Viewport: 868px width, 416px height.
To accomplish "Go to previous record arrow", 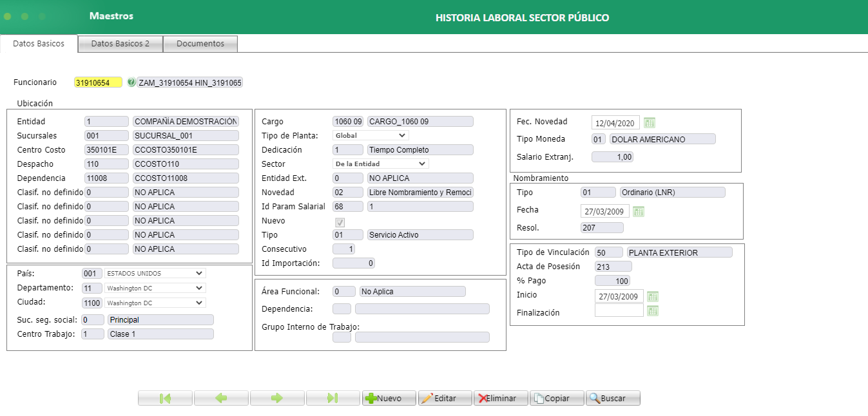I will pyautogui.click(x=221, y=398).
